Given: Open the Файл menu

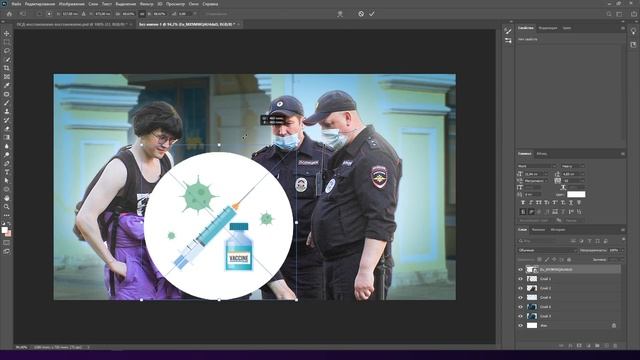Looking at the screenshot, I should (16, 4).
